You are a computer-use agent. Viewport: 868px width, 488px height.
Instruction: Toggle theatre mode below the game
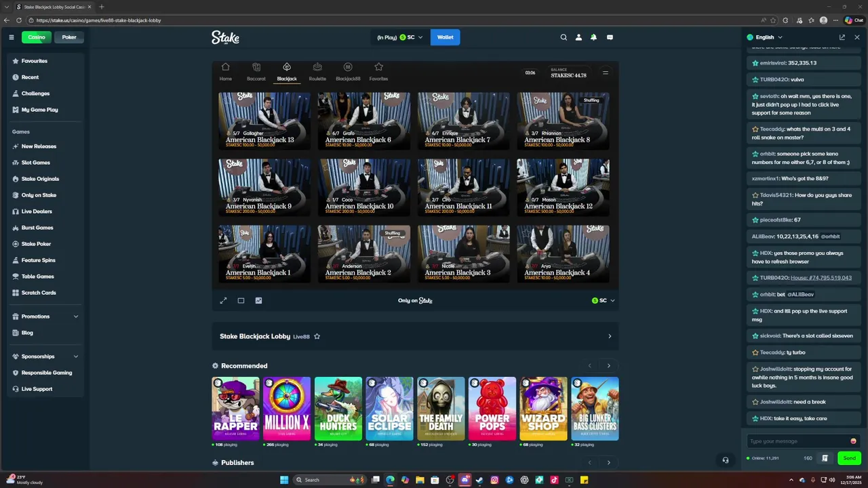tap(241, 300)
